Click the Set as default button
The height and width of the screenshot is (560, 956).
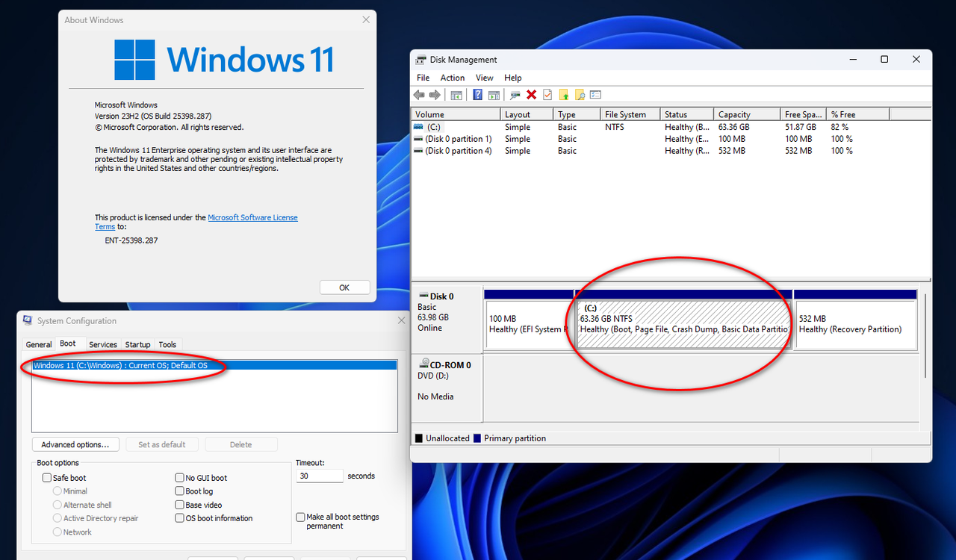[x=161, y=444]
